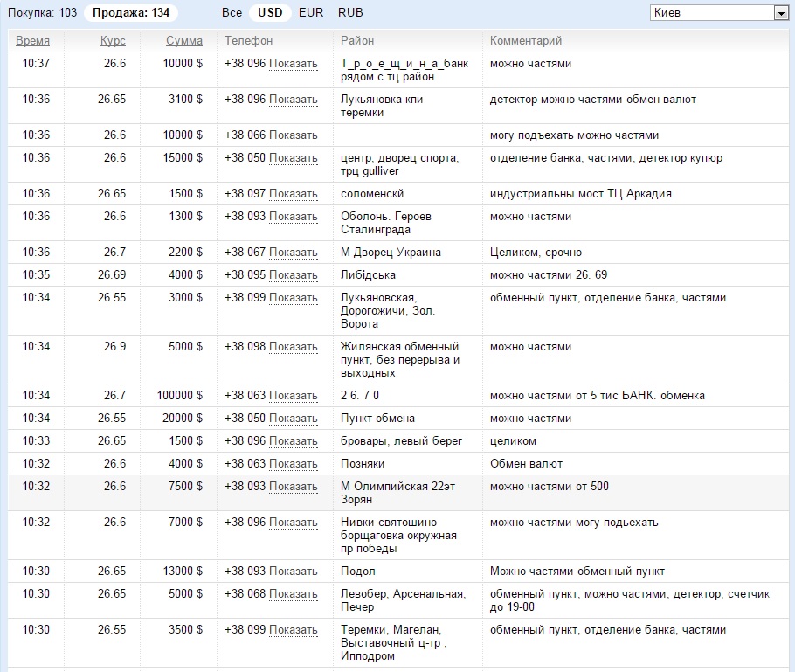Reveal phone for Лукьяновка кпи теремки listing

coord(294,100)
